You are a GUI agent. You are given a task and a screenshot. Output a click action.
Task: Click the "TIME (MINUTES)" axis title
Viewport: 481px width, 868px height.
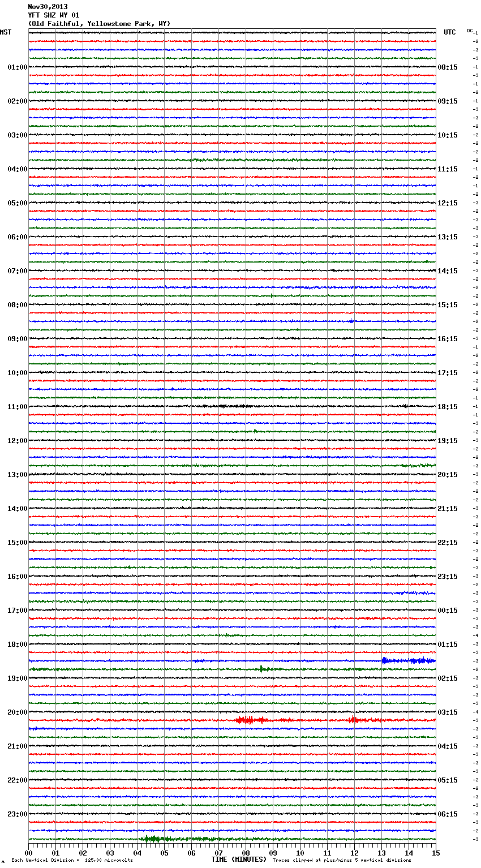(239, 860)
